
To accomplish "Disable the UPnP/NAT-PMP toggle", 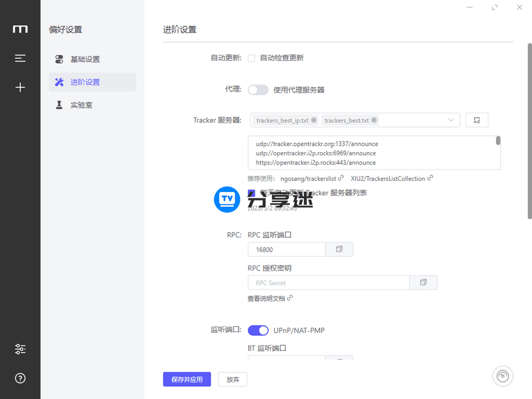I will coord(258,330).
